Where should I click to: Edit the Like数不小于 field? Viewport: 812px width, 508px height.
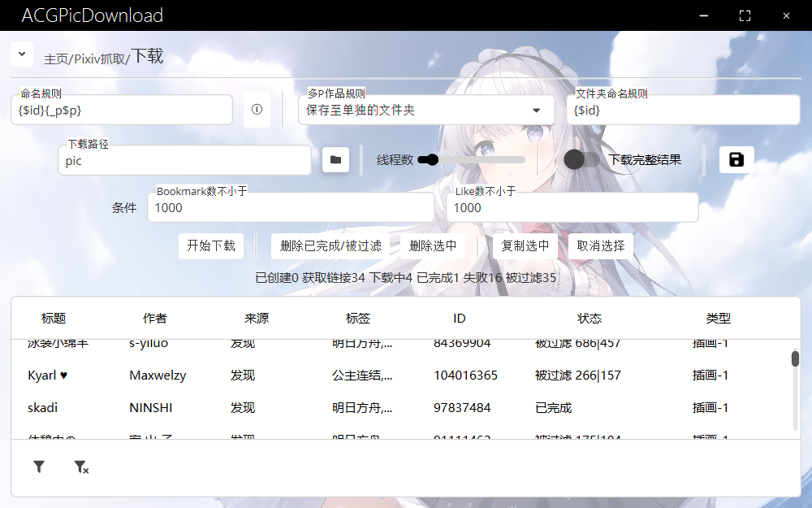572,207
